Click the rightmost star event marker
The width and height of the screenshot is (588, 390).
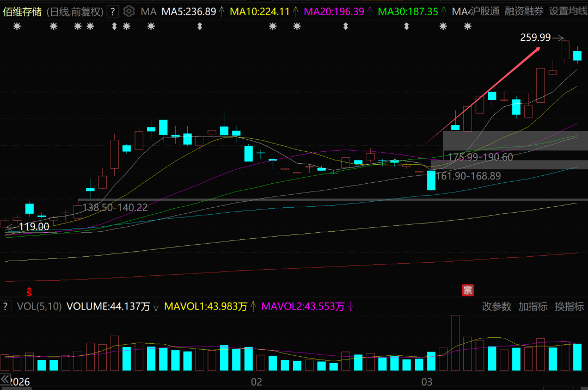pos(467,26)
